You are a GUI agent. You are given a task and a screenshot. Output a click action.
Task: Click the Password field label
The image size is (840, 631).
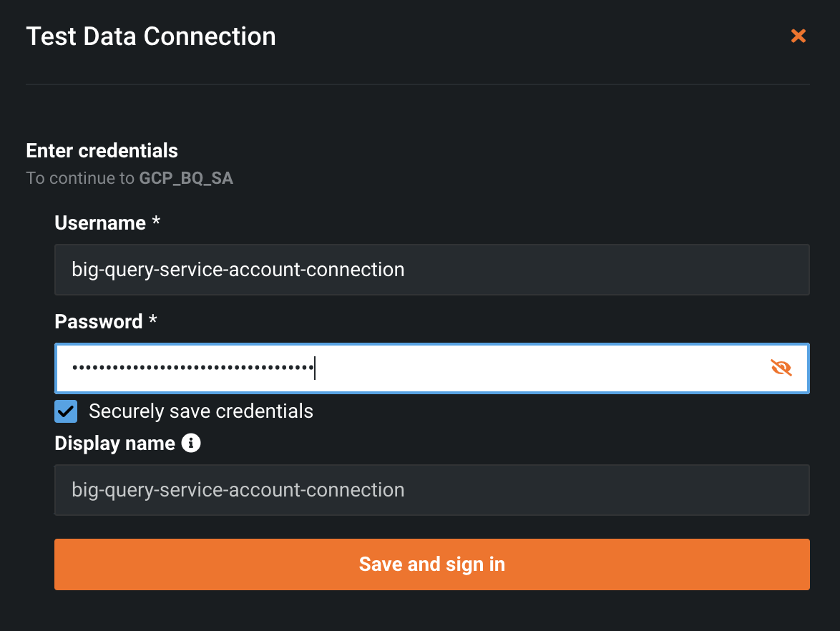pos(99,322)
